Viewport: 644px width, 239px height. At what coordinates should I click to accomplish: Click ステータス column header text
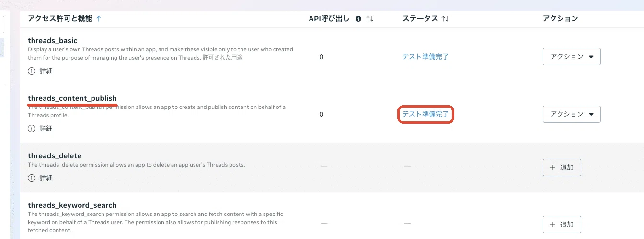pos(420,19)
